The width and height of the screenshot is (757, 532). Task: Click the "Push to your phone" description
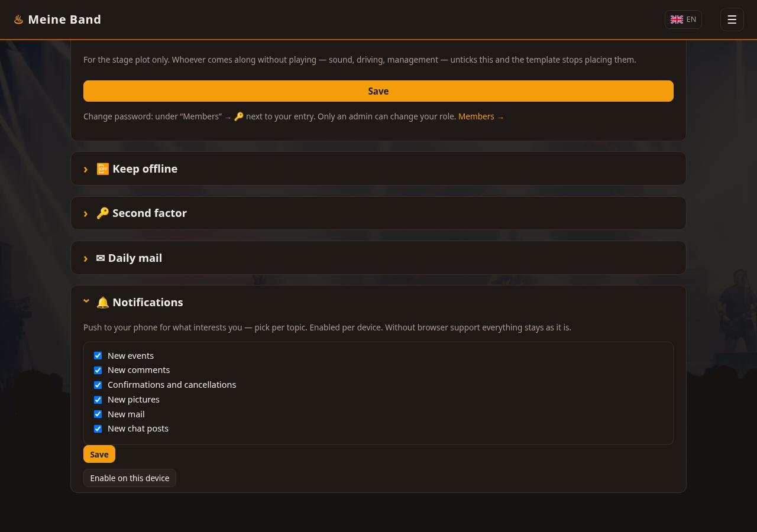(x=327, y=327)
